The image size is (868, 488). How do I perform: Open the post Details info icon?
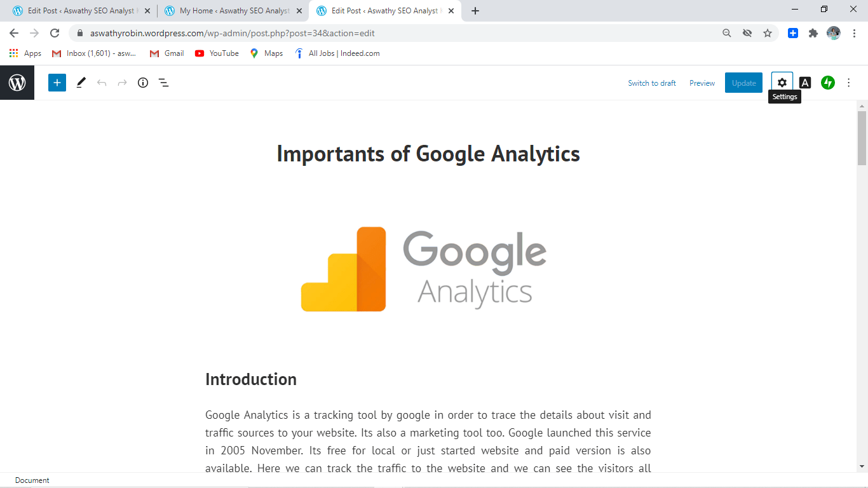tap(143, 83)
